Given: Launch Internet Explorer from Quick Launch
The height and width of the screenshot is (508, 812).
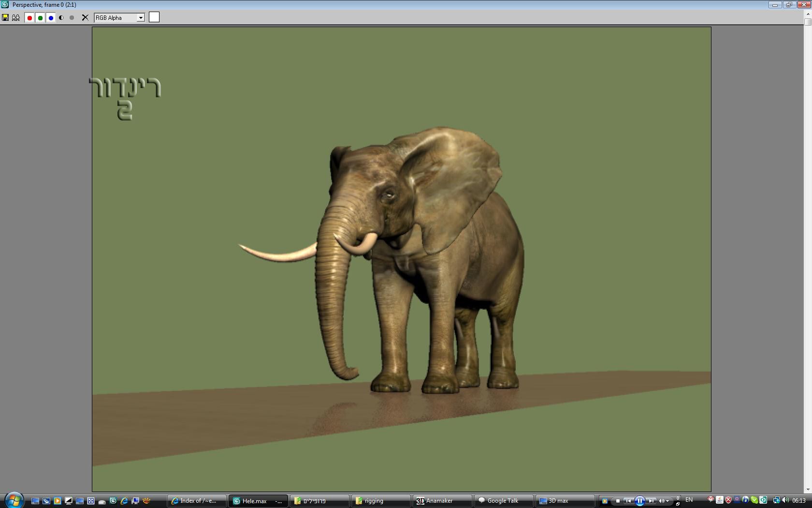Looking at the screenshot, I should (124, 501).
